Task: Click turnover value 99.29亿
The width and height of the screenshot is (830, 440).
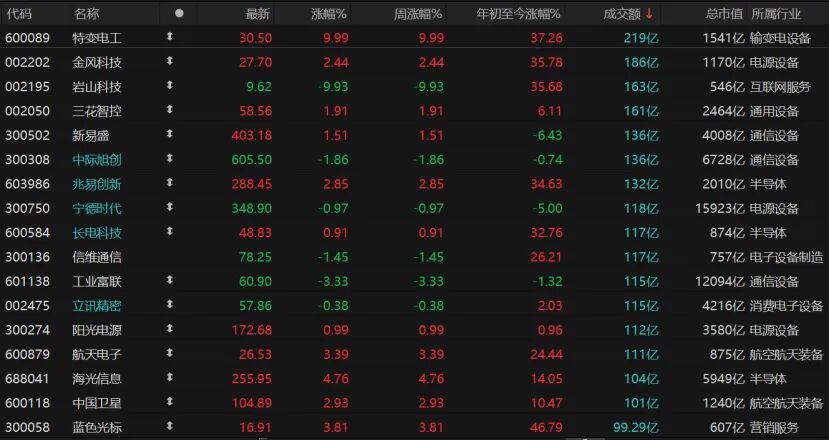Action: 636,427
